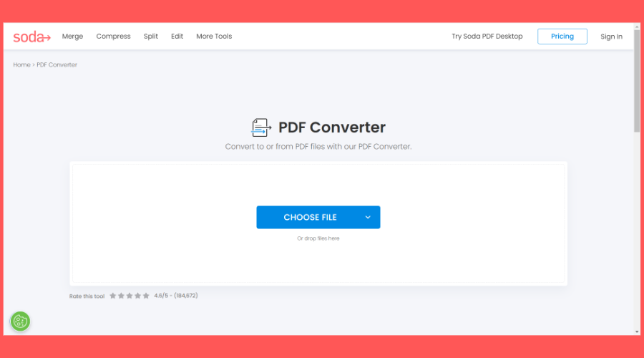Click the Pricing button
This screenshot has width=644, height=358.
coord(562,37)
